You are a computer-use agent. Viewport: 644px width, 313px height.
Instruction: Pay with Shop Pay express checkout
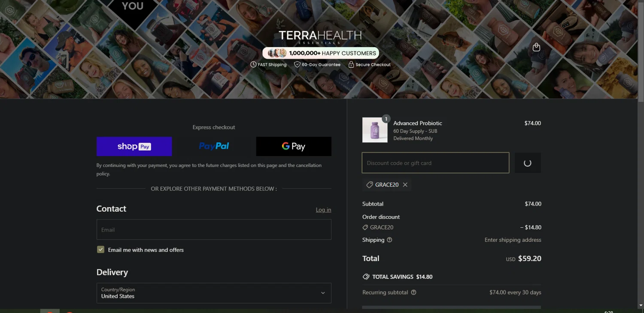(134, 147)
